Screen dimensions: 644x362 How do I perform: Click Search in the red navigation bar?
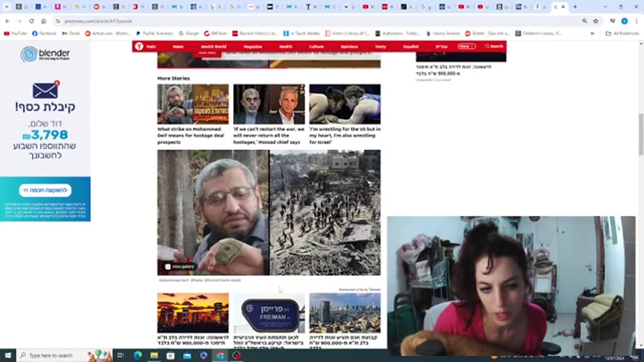click(494, 46)
